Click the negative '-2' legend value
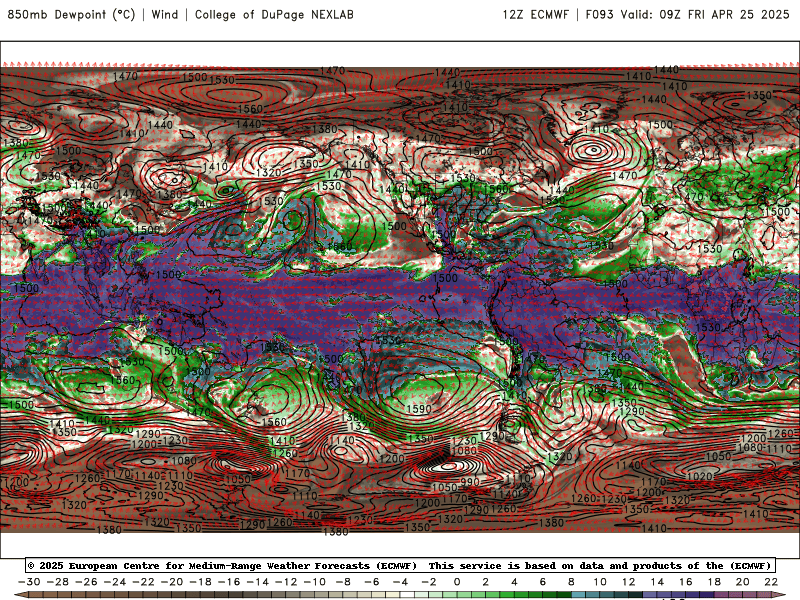The height and width of the screenshot is (600, 800). 429,582
